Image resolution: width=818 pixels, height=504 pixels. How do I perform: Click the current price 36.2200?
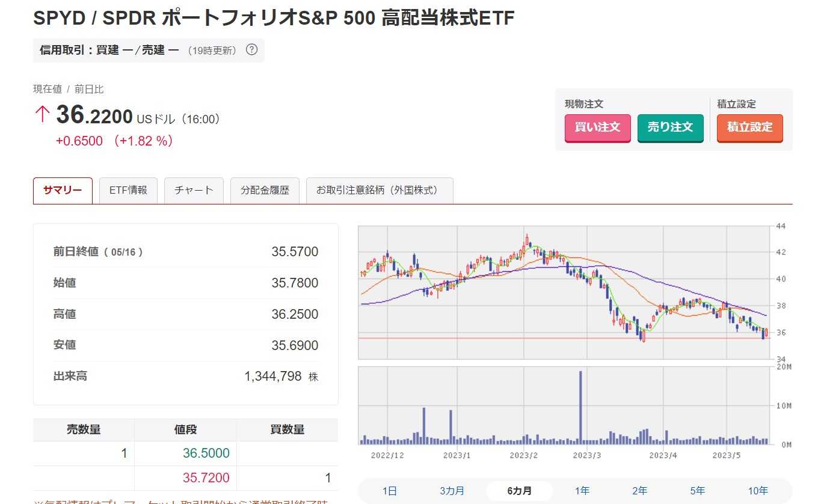click(94, 115)
